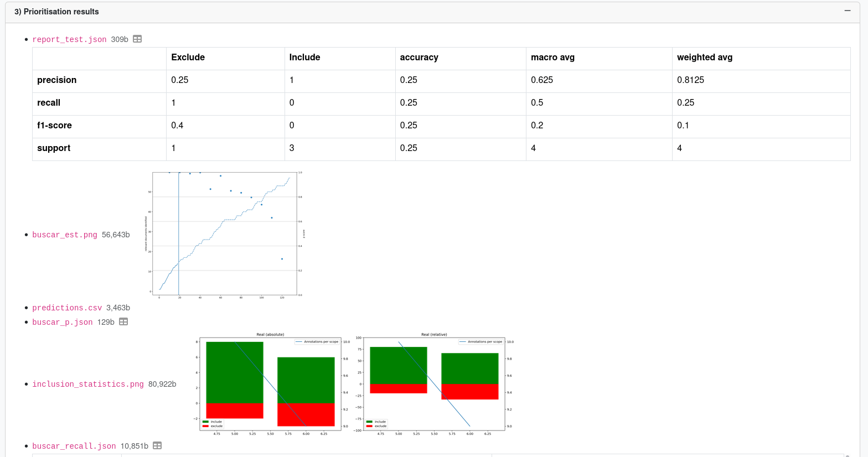Click green include swatch in Real (absolute) legend

click(206, 422)
